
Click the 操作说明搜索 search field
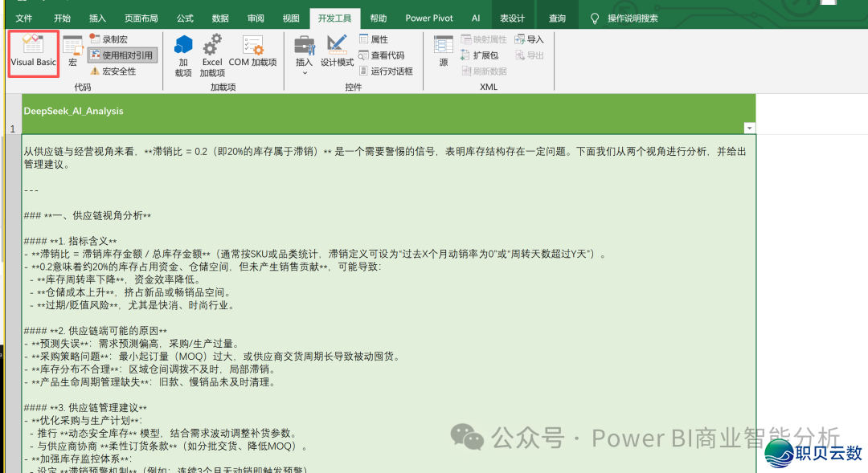pyautogui.click(x=635, y=16)
